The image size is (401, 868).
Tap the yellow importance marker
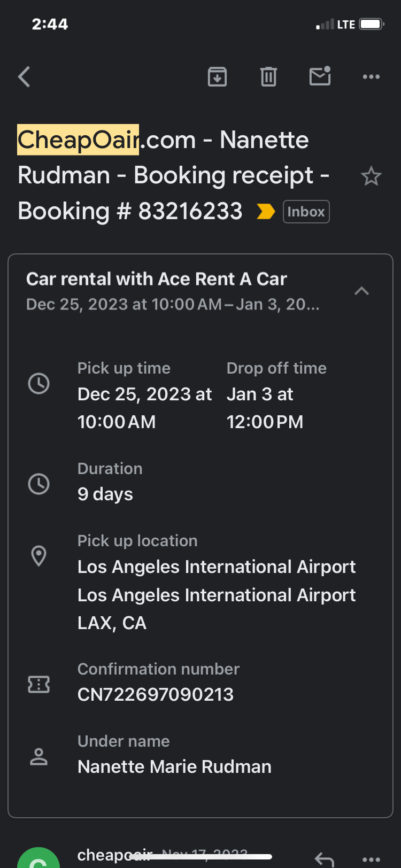click(x=266, y=212)
